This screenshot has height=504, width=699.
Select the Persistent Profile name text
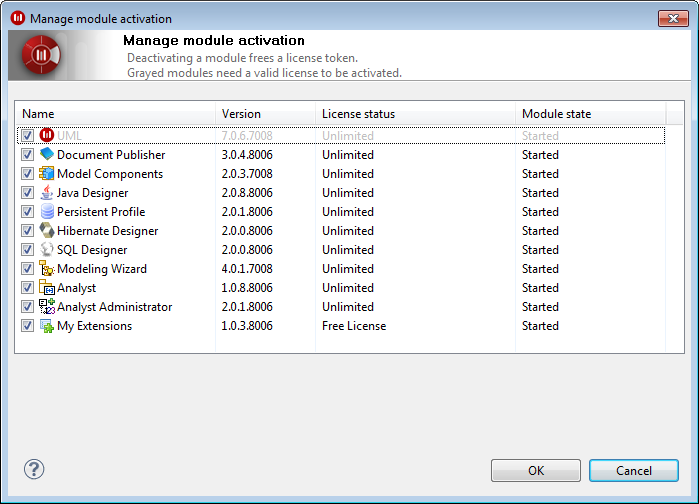pyautogui.click(x=101, y=212)
